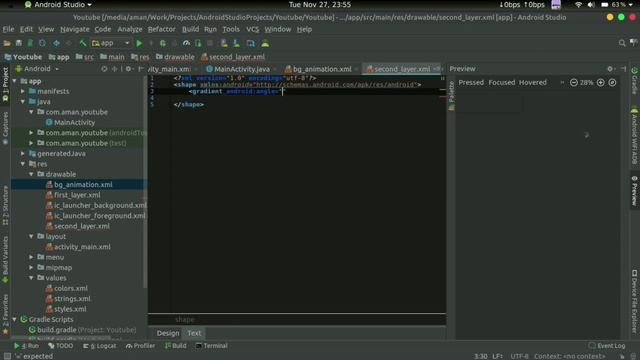Viewport: 640px width, 360px height.
Task: Open the VCS menu
Action: point(252,29)
